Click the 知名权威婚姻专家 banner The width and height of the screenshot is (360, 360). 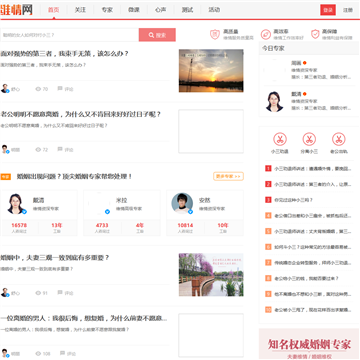[309, 344]
